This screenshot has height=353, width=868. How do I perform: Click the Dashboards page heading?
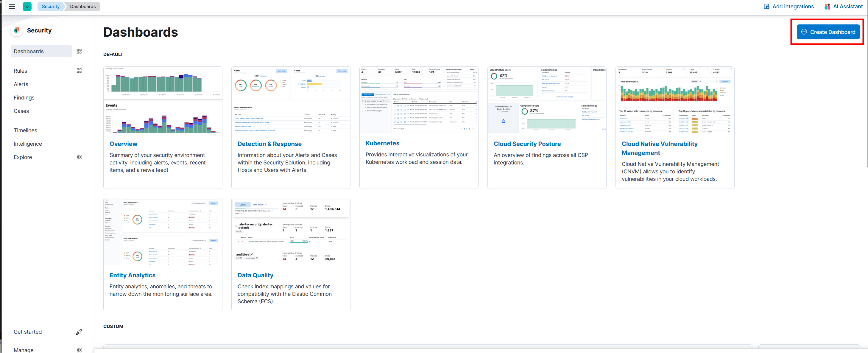[141, 32]
